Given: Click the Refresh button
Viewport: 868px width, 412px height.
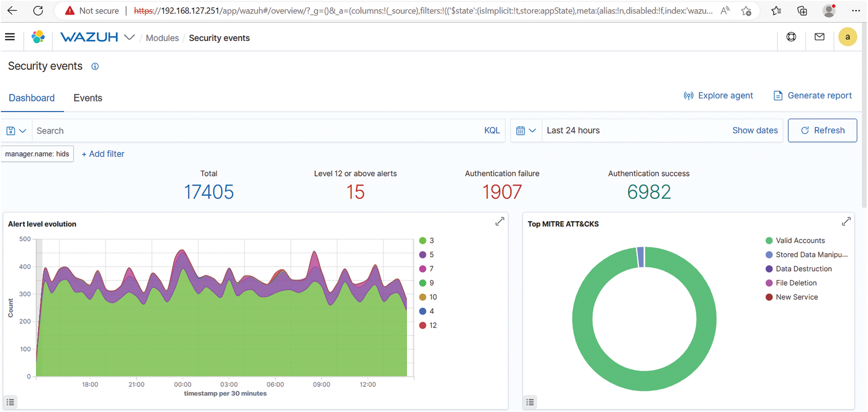Looking at the screenshot, I should point(822,130).
